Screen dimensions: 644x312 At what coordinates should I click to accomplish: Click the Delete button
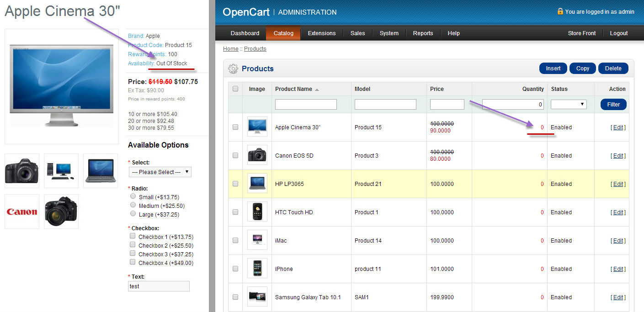point(613,69)
